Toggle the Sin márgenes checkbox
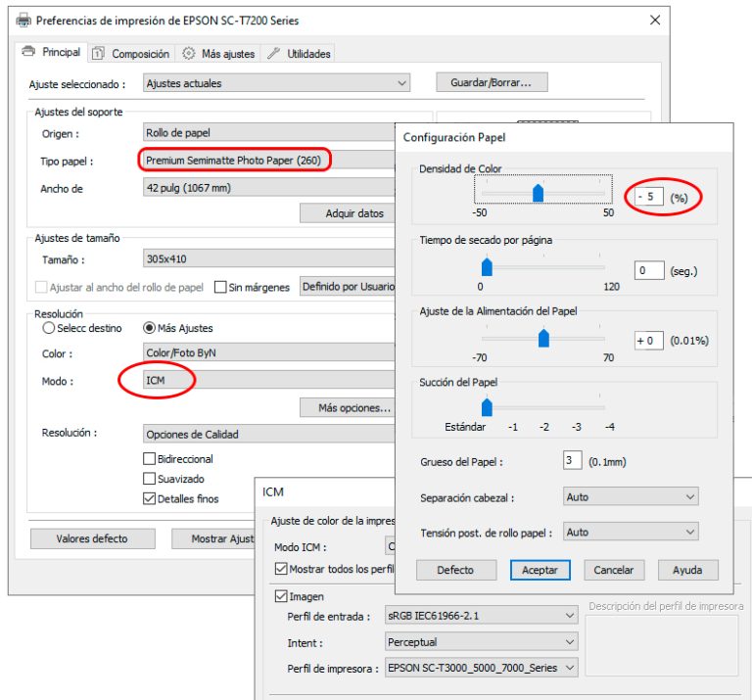 [x=220, y=287]
